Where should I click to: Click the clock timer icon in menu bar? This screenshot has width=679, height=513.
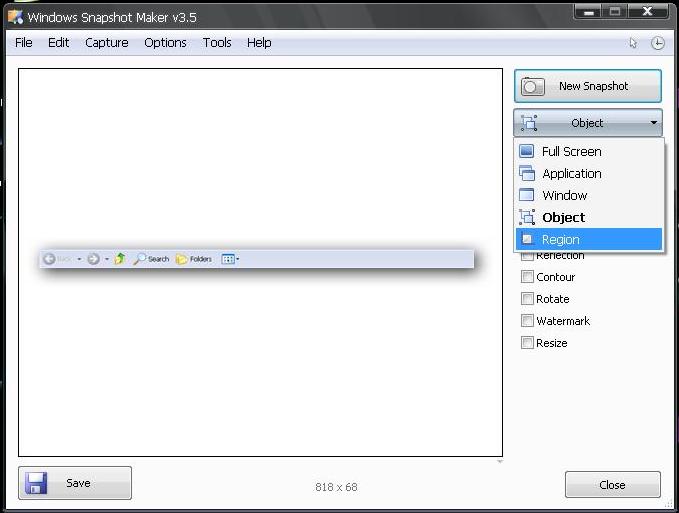pos(658,43)
